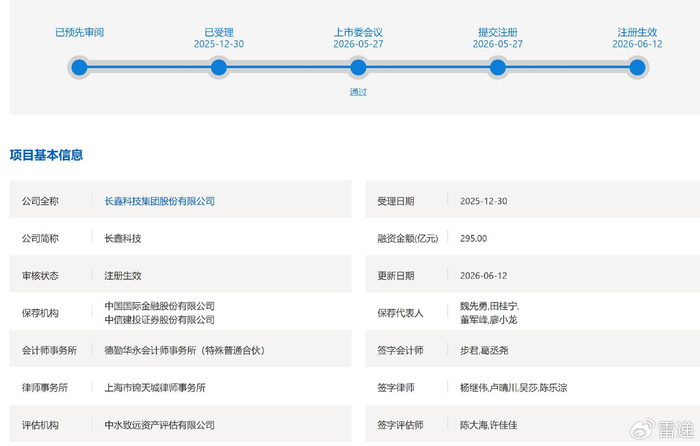Click the 签字律师 field label
The width and height of the screenshot is (700, 446).
[396, 388]
